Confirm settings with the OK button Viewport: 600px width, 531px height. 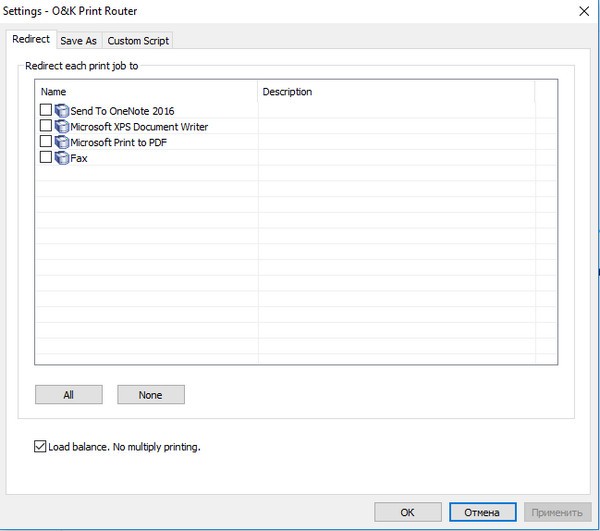(x=407, y=512)
